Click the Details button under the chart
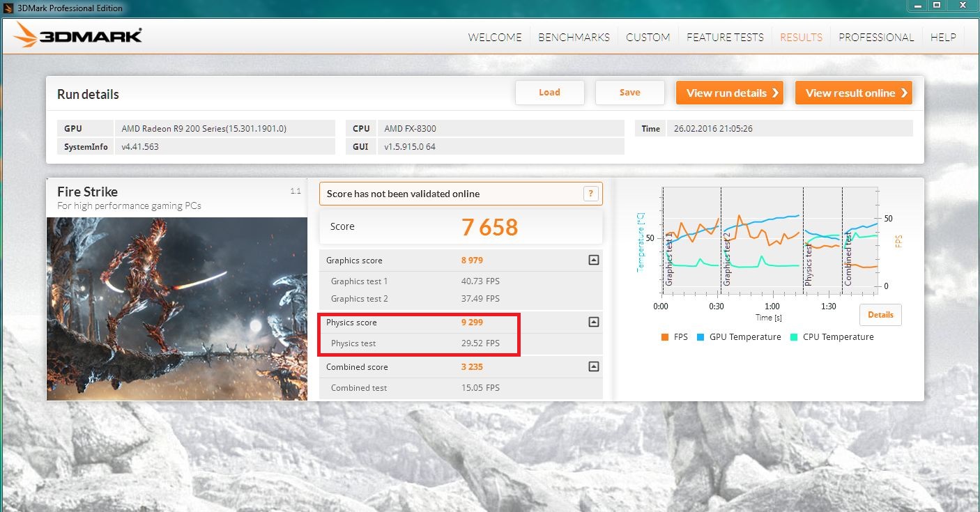 tap(880, 315)
